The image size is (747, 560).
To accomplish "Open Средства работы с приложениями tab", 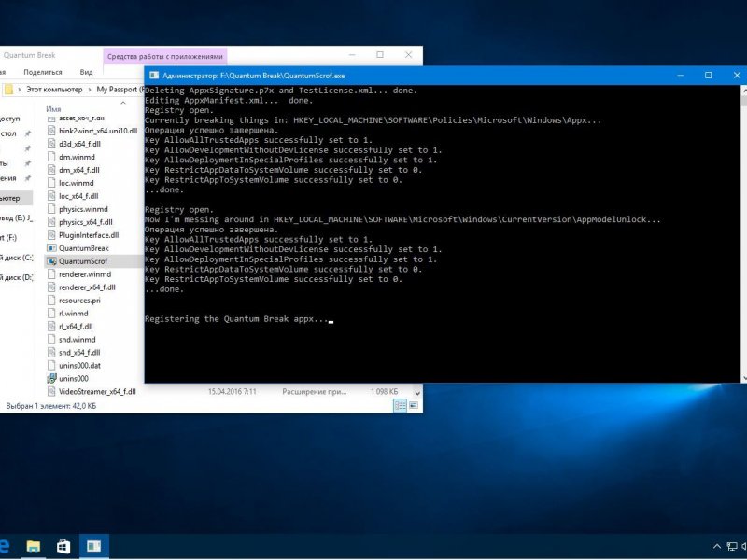I will point(165,56).
